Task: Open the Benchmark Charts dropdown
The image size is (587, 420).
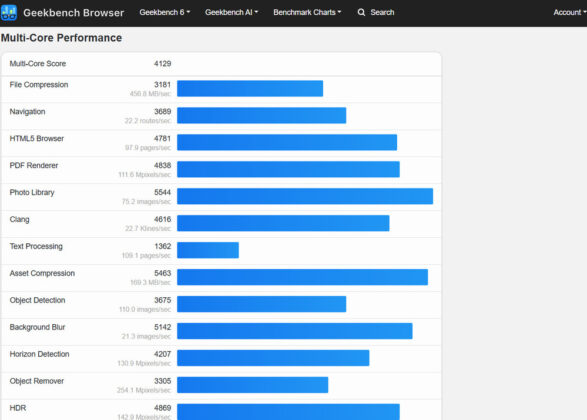Action: pos(307,12)
